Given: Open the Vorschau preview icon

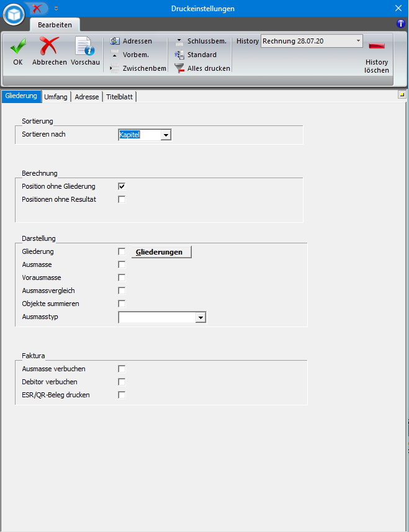Looking at the screenshot, I should click(x=85, y=46).
